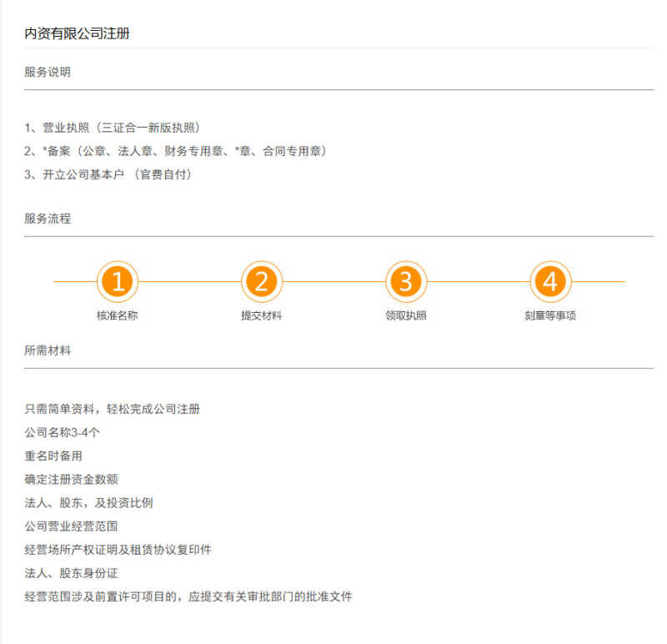The image size is (667, 644).
Task: Select the orange step 3 circle icon
Action: 406,282
